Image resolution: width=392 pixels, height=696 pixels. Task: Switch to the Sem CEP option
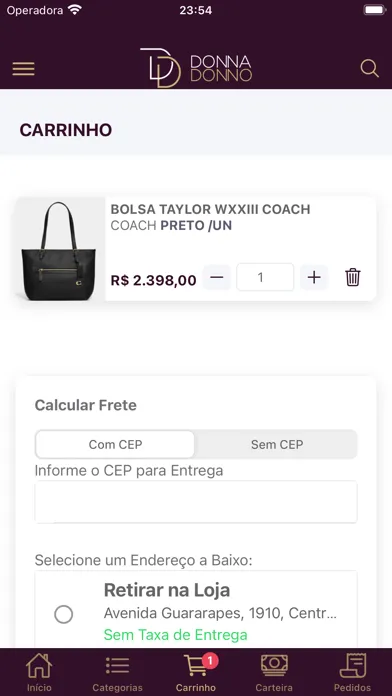pyautogui.click(x=277, y=444)
